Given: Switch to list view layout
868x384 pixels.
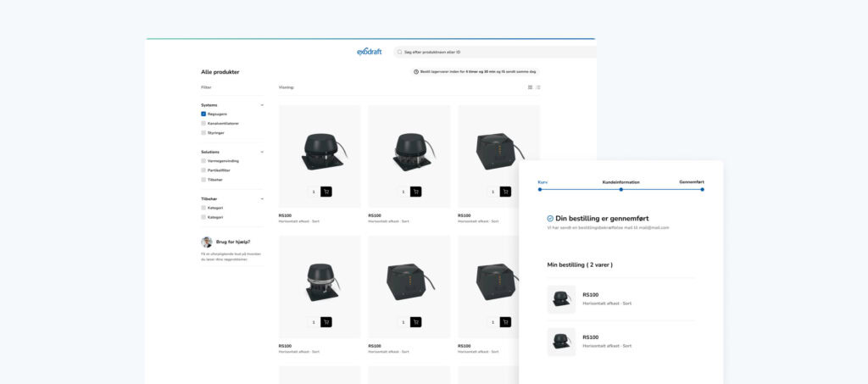Looking at the screenshot, I should tap(538, 87).
